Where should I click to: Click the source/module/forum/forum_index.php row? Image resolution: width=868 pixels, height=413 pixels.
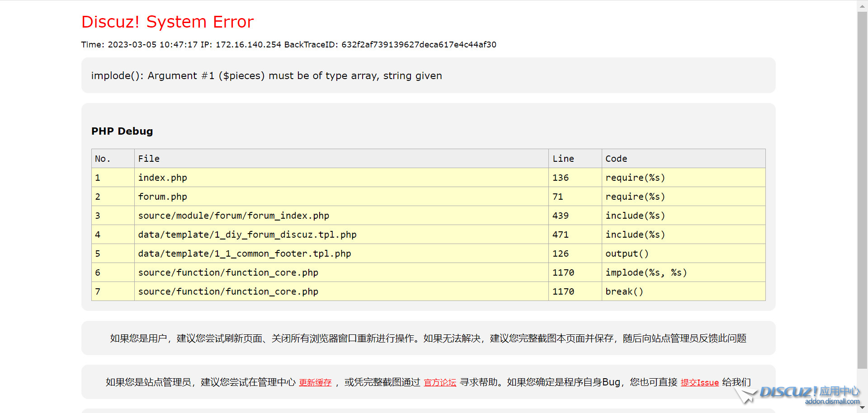pos(233,216)
